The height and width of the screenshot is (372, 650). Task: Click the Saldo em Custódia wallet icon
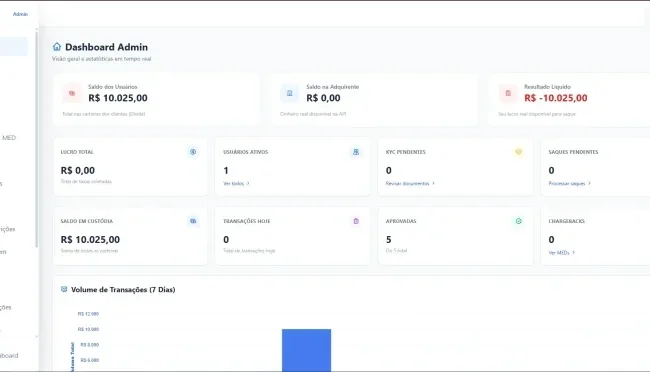(193, 221)
